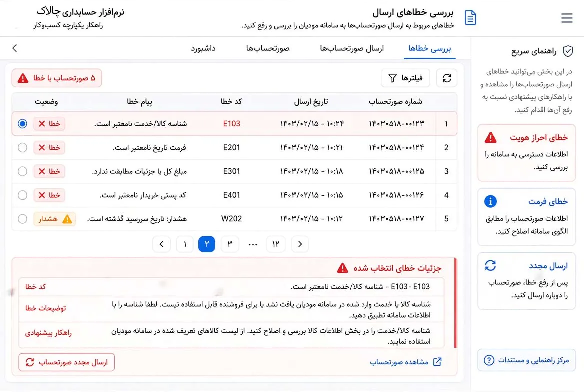Collapse the panel using the top-left chevron
Screen dimensions: 584x392
click(15, 48)
